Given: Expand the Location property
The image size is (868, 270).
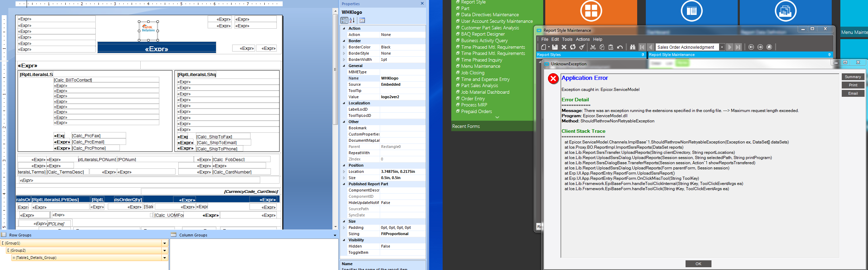Looking at the screenshot, I should coord(344,171).
